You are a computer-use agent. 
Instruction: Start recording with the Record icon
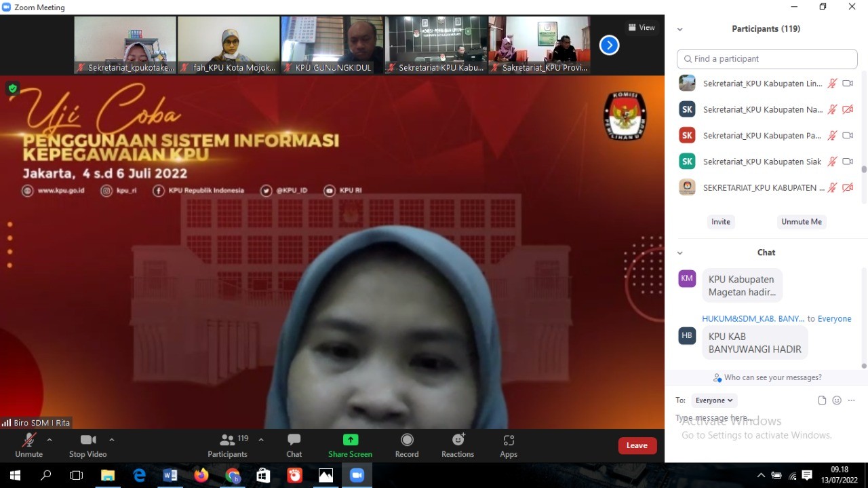click(x=407, y=440)
